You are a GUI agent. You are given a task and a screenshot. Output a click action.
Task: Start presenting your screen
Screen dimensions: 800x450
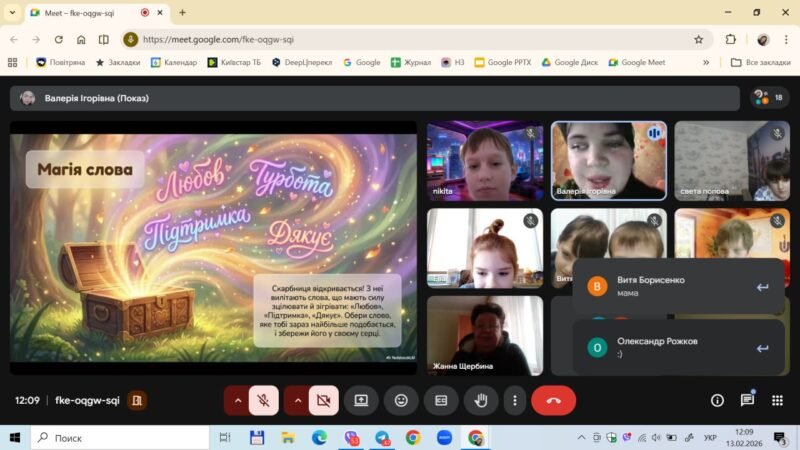(x=361, y=400)
